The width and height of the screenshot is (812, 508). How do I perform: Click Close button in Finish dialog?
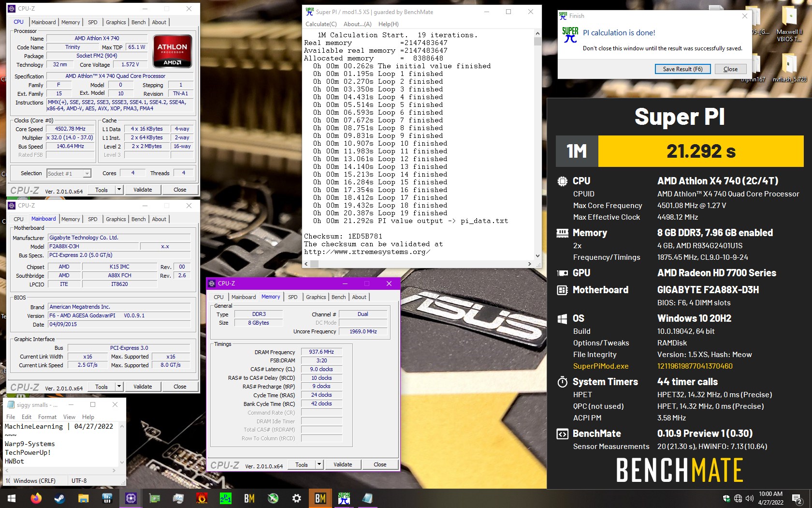(x=730, y=69)
